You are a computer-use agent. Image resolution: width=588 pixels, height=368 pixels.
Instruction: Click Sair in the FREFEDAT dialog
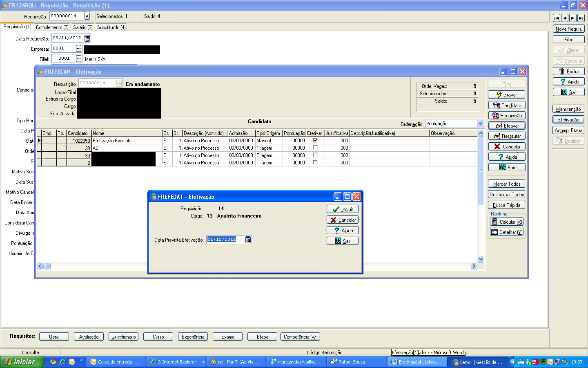pos(343,241)
